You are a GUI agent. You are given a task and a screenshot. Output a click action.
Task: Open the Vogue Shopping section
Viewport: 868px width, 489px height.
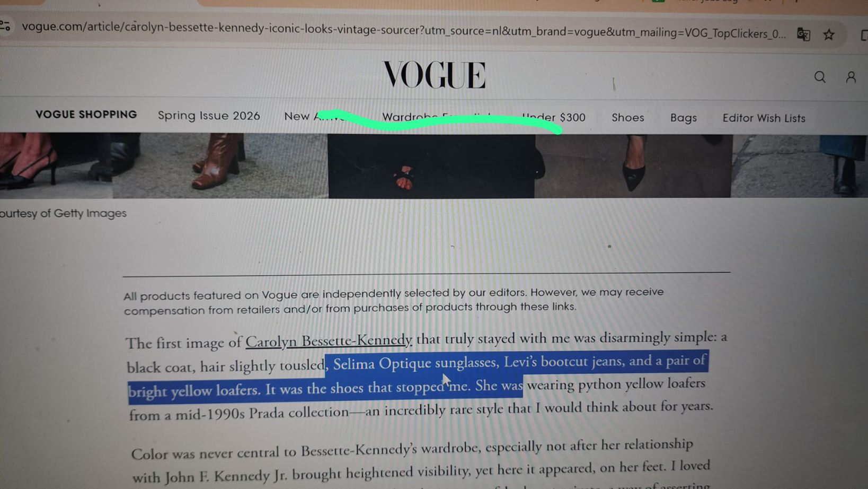coord(86,115)
